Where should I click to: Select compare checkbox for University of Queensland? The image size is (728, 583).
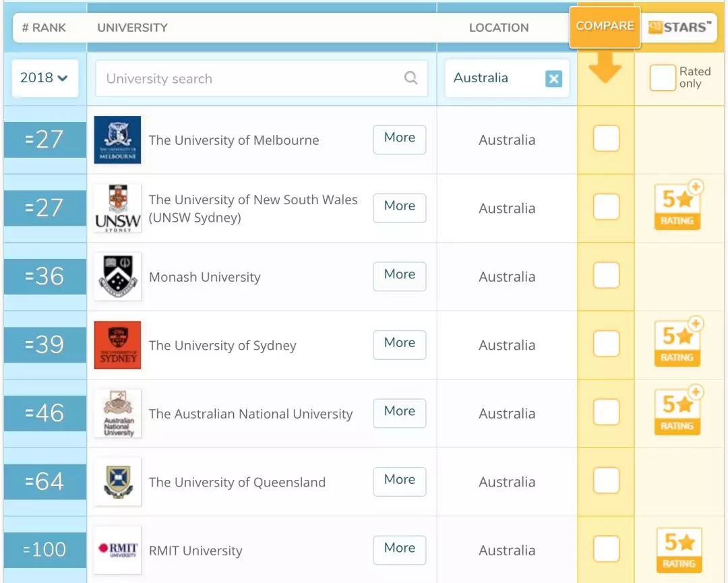(x=606, y=481)
